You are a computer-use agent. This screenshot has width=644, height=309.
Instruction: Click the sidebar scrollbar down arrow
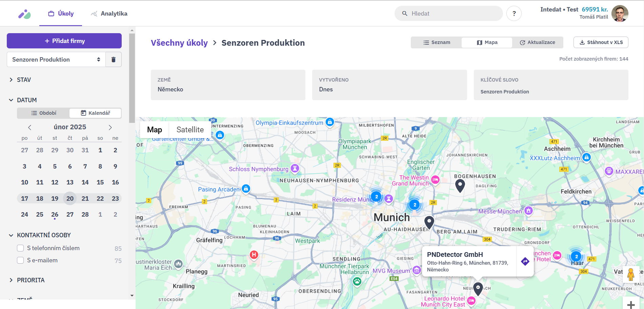click(x=132, y=295)
